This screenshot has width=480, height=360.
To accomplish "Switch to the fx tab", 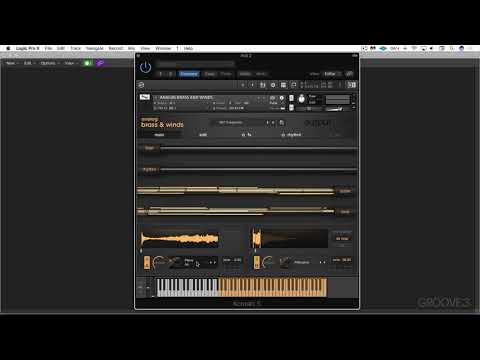I will [247, 135].
